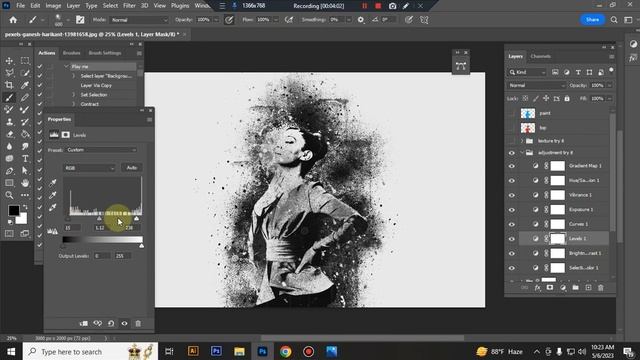The height and width of the screenshot is (360, 640).
Task: Delete the Levels adjustment using trash icon
Action: coord(138,323)
